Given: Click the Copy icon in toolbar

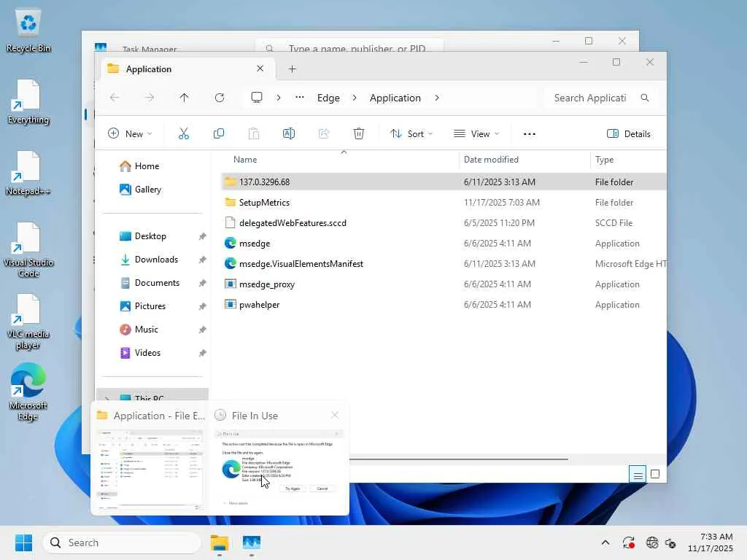Looking at the screenshot, I should [219, 134].
